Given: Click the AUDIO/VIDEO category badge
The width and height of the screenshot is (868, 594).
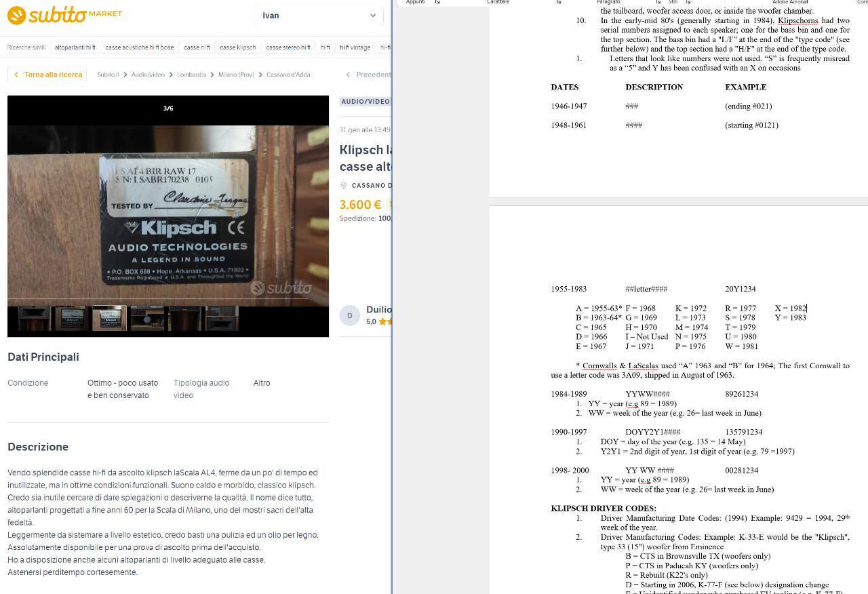Looking at the screenshot, I should coord(366,102).
